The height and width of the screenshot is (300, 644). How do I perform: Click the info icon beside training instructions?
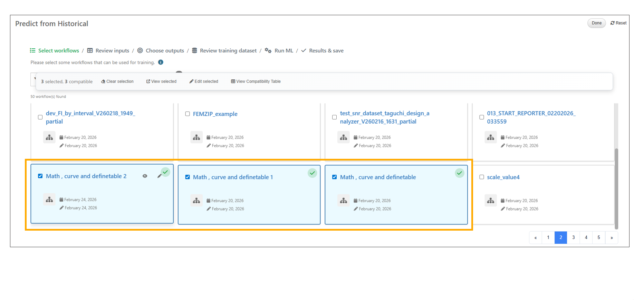click(161, 62)
